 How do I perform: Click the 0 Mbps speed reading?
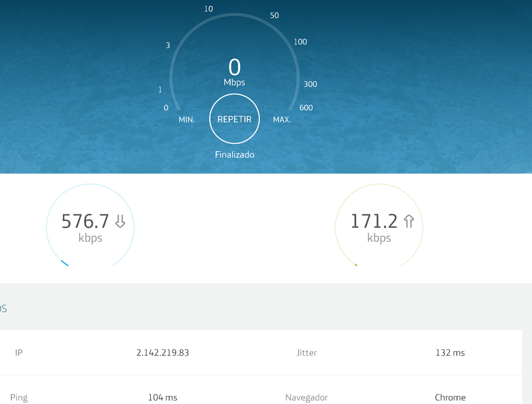pyautogui.click(x=234, y=68)
